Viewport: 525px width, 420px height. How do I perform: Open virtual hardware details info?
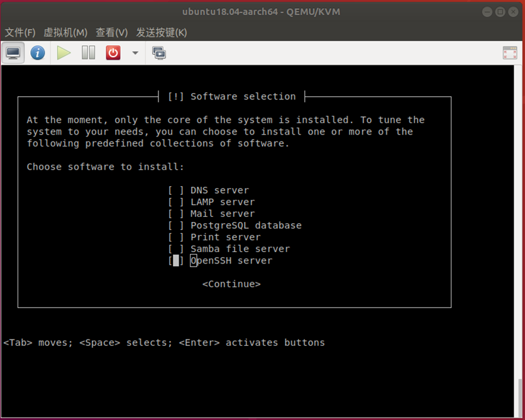[x=38, y=53]
